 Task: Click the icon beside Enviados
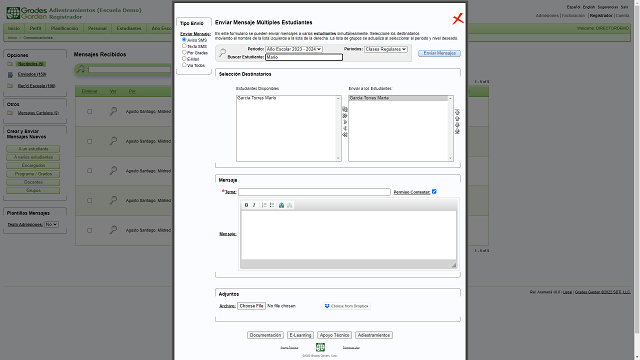click(10, 75)
